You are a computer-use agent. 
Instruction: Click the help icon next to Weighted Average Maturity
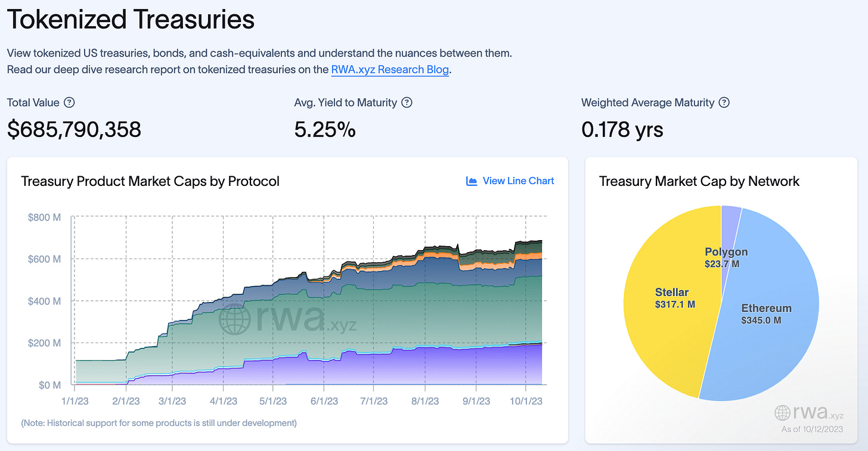724,102
